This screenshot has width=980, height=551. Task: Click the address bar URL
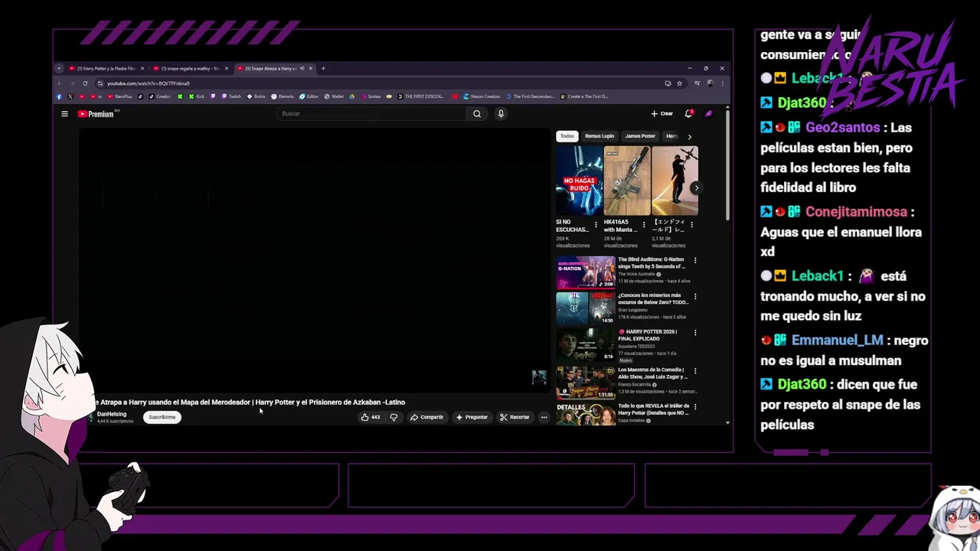[x=149, y=83]
